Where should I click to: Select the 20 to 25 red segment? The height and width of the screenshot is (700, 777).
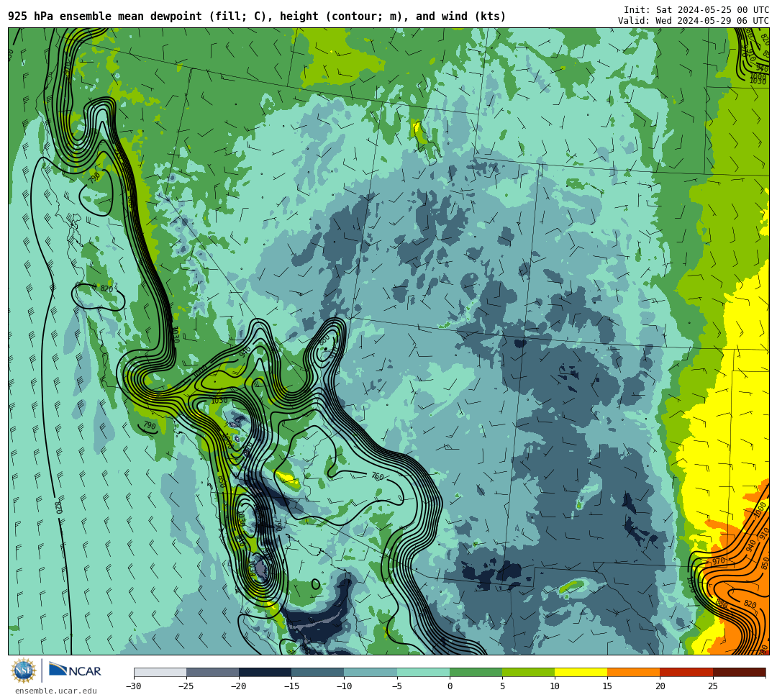pyautogui.click(x=686, y=672)
